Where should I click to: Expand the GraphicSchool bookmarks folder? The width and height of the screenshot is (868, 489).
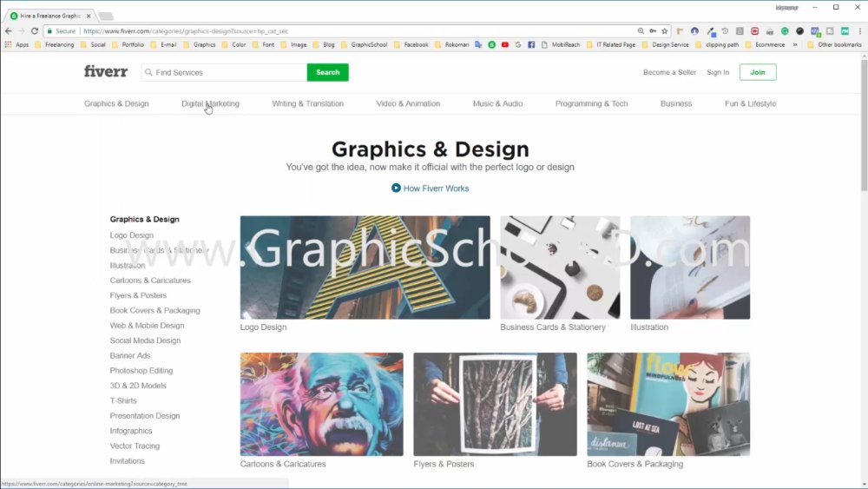364,44
